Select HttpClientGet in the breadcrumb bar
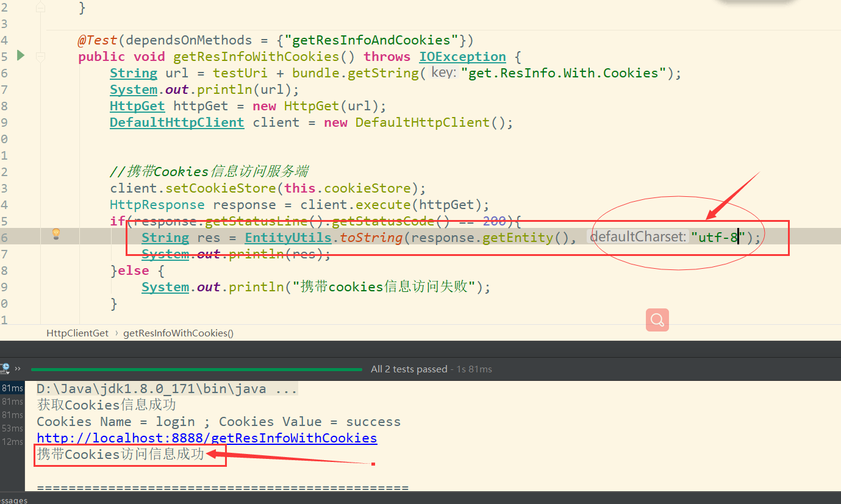841x504 pixels. (x=77, y=333)
